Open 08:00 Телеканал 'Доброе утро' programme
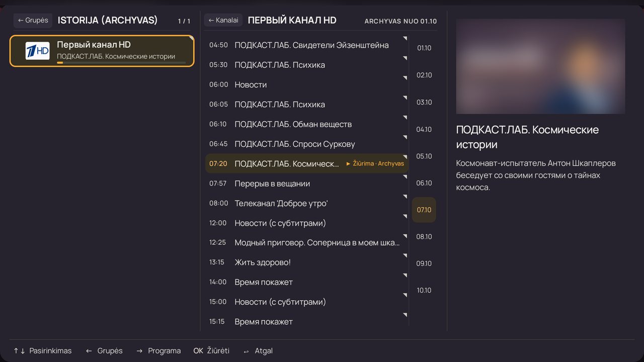Image resolution: width=644 pixels, height=362 pixels. (x=307, y=203)
